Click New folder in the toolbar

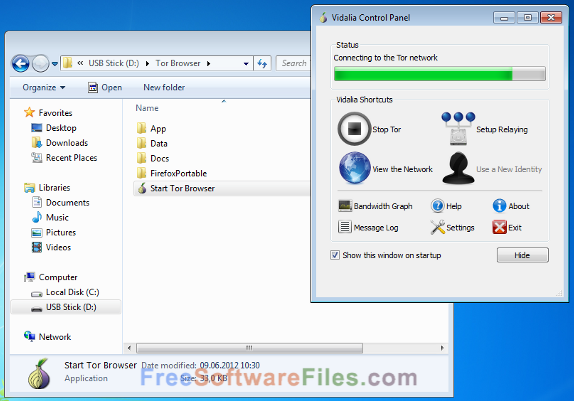coord(164,88)
